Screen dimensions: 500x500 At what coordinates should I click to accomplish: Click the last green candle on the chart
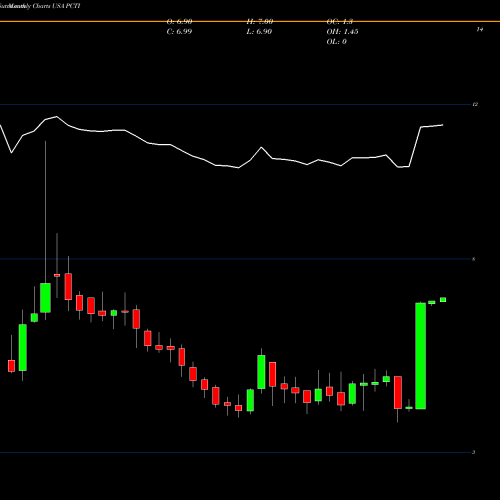click(x=443, y=300)
